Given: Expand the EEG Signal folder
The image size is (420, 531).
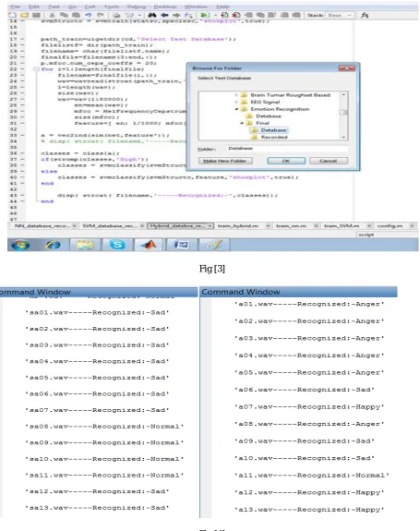Looking at the screenshot, I should pos(236,102).
